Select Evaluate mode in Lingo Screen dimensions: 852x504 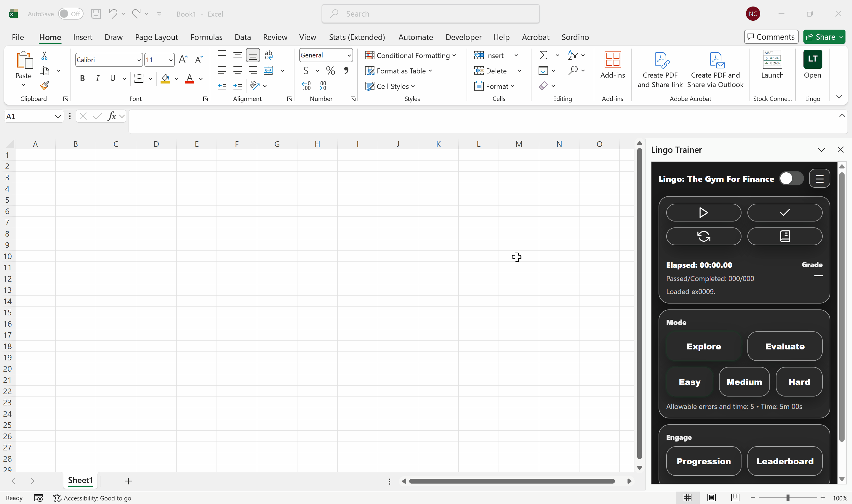785,346
